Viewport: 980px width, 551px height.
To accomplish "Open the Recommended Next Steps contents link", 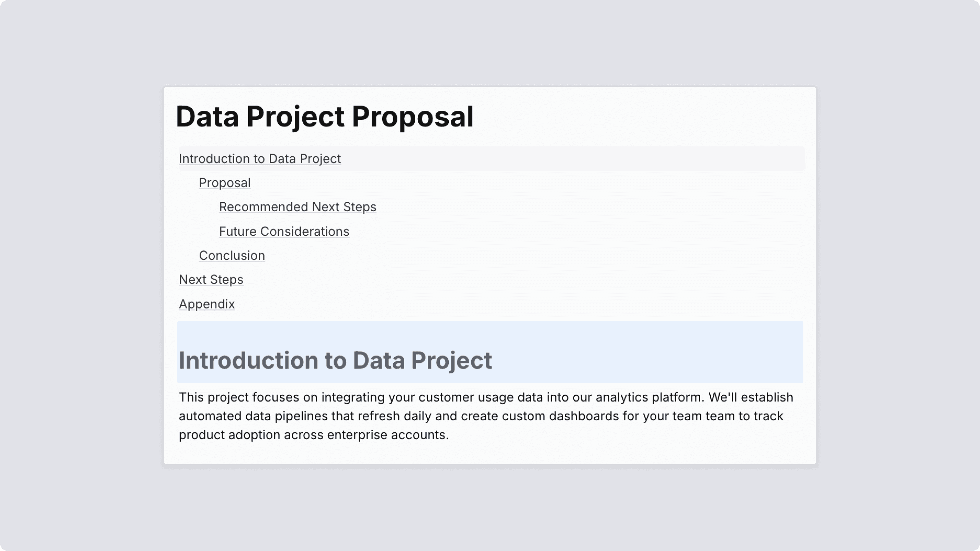I will (298, 207).
